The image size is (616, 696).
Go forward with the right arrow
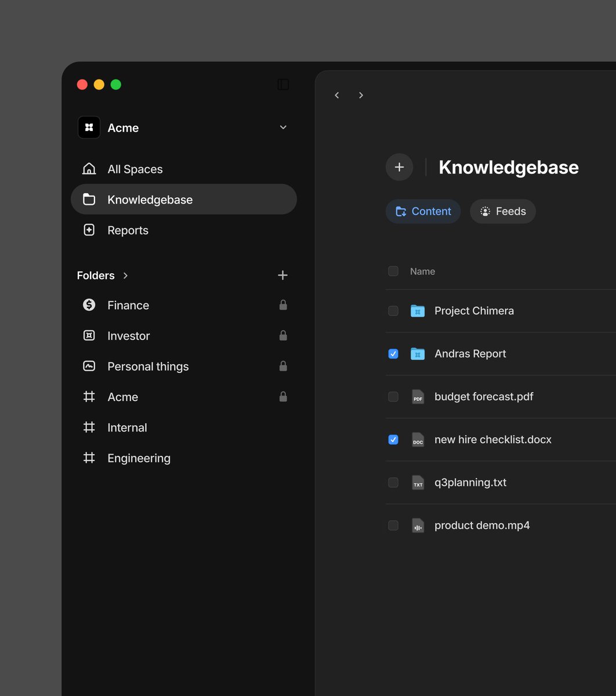pyautogui.click(x=361, y=95)
